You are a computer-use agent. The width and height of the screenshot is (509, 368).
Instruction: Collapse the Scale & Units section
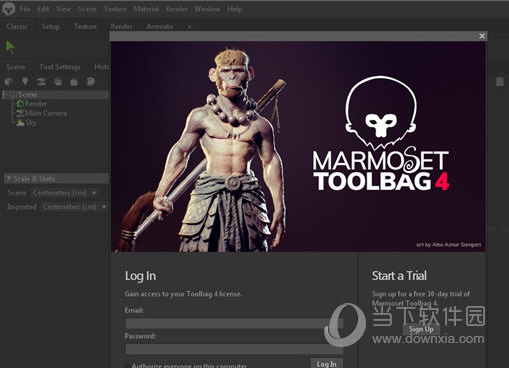[x=9, y=178]
